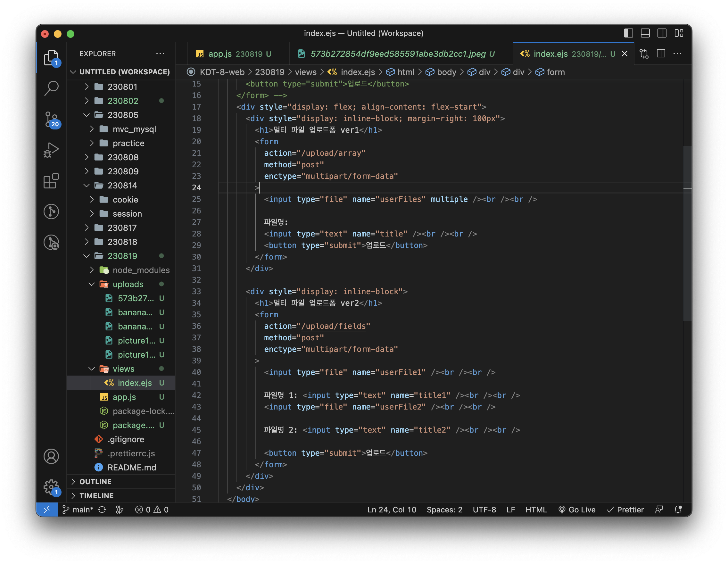This screenshot has width=728, height=564.
Task: Click the LF end of line indicator
Action: 511,509
